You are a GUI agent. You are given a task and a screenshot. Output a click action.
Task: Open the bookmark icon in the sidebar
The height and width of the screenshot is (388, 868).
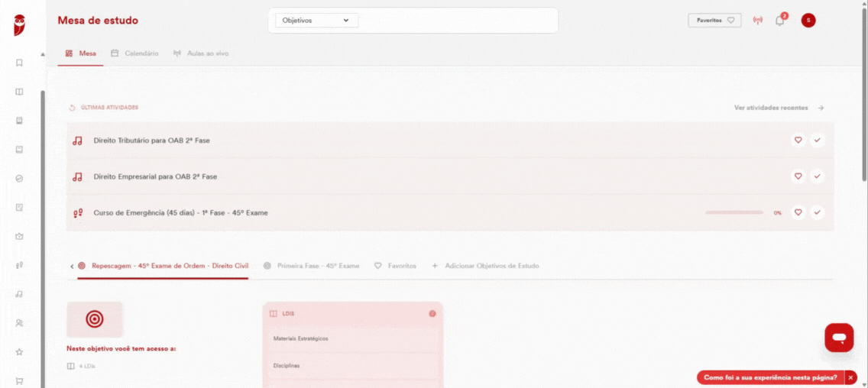19,63
